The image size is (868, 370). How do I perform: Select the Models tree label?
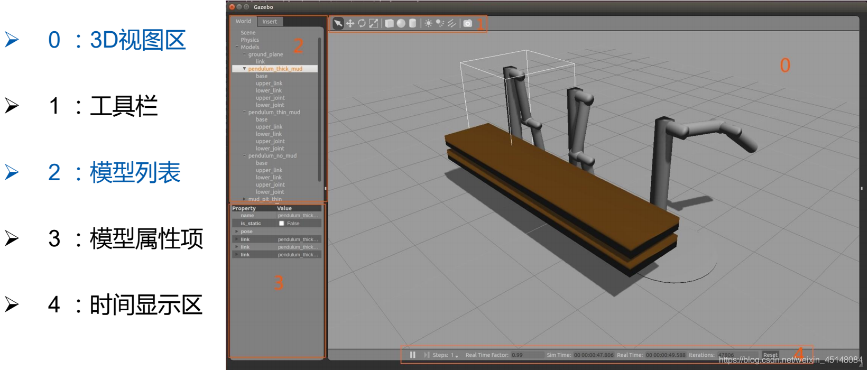point(250,47)
